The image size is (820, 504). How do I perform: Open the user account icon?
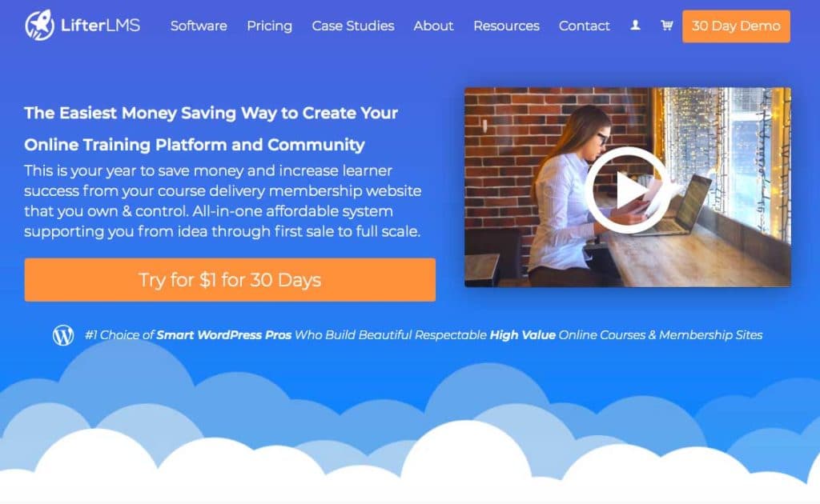coord(635,25)
